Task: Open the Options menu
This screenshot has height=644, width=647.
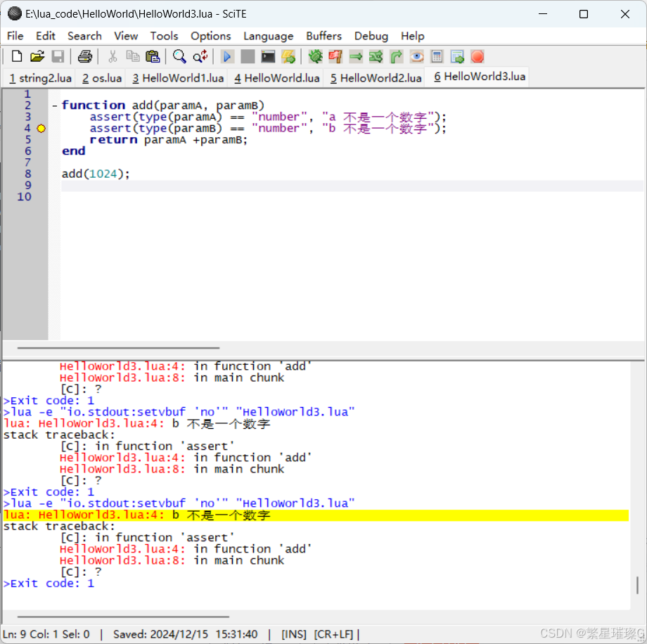Action: (210, 37)
